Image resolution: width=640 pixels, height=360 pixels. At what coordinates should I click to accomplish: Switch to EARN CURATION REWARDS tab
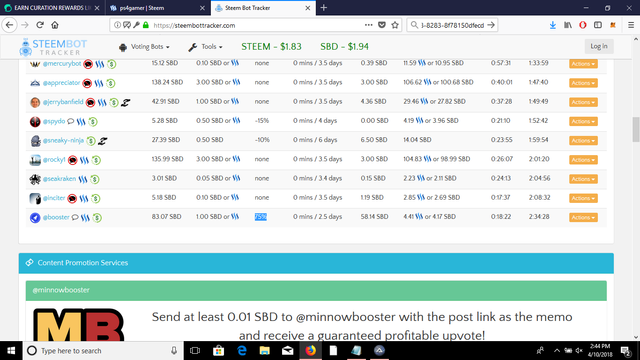[51, 8]
